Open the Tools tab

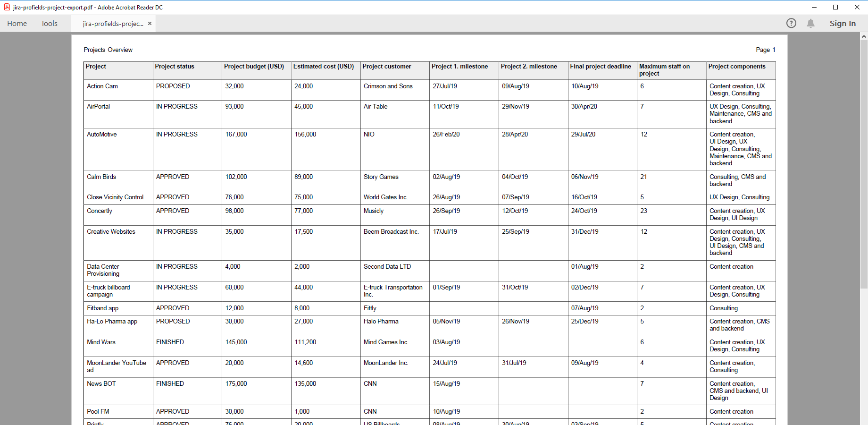(49, 24)
